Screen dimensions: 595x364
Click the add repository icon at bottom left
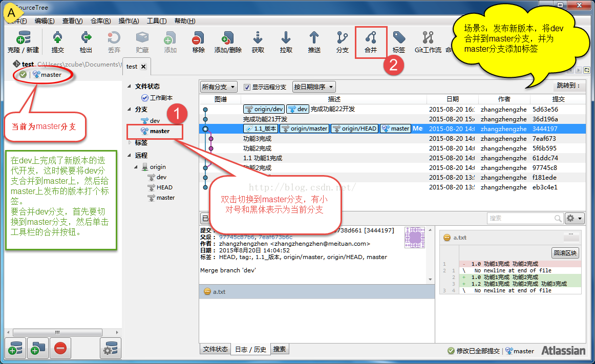(15, 348)
